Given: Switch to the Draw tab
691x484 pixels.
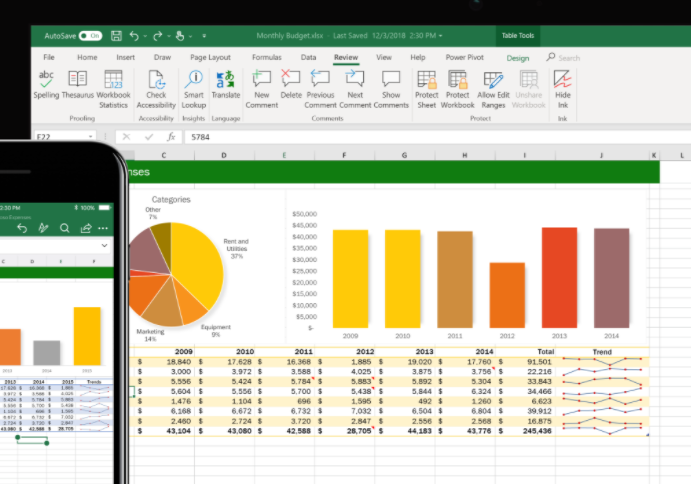Looking at the screenshot, I should click(162, 57).
